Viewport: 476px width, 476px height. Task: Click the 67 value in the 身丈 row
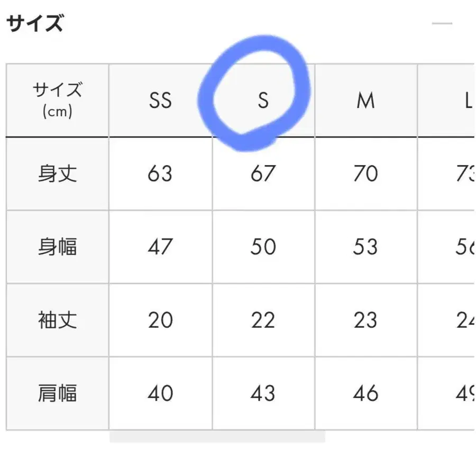tap(263, 173)
